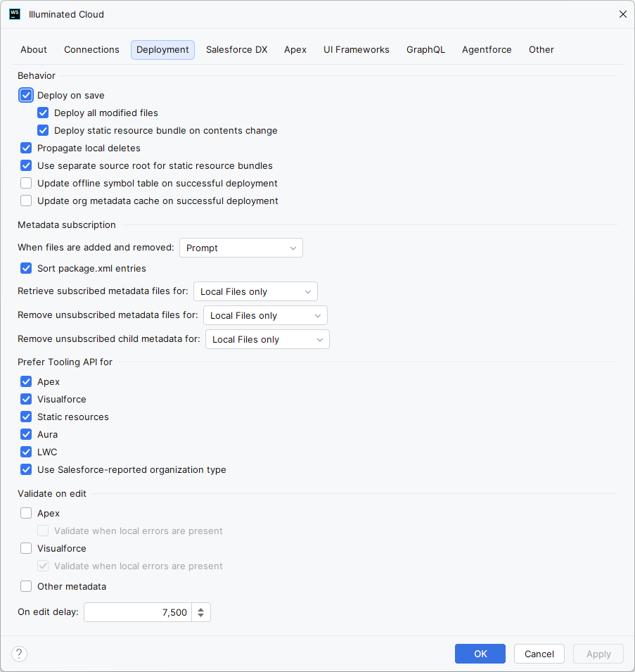Switch to the About tab
635x672 pixels.
tap(33, 50)
